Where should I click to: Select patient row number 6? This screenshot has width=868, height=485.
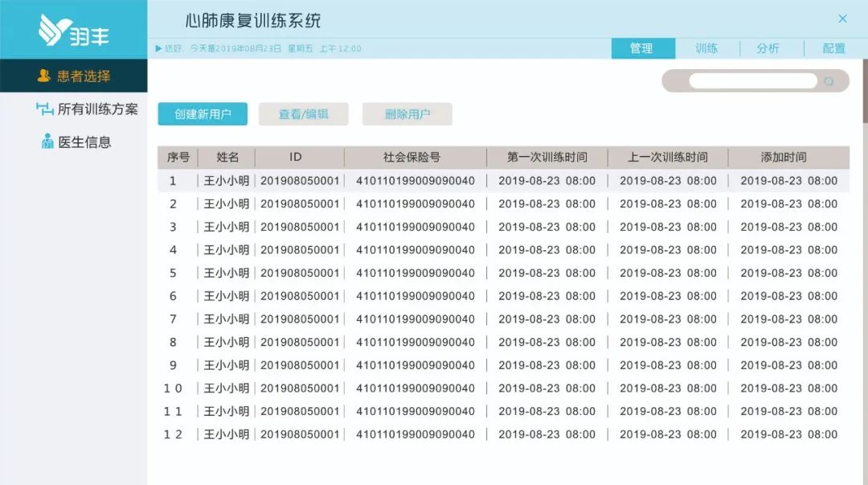coord(502,296)
